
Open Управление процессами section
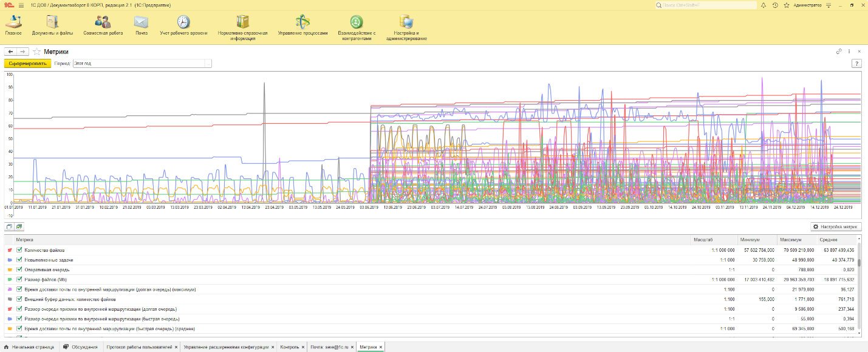point(302,22)
